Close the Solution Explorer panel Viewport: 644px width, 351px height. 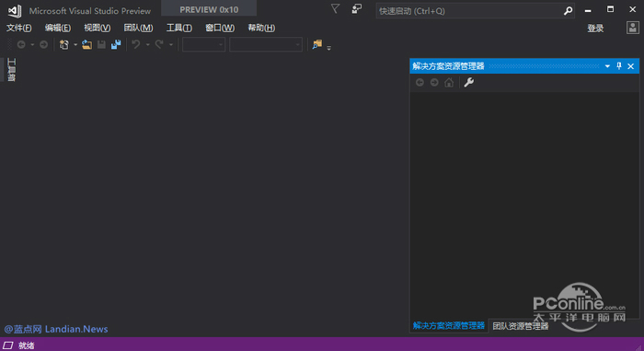[631, 66]
